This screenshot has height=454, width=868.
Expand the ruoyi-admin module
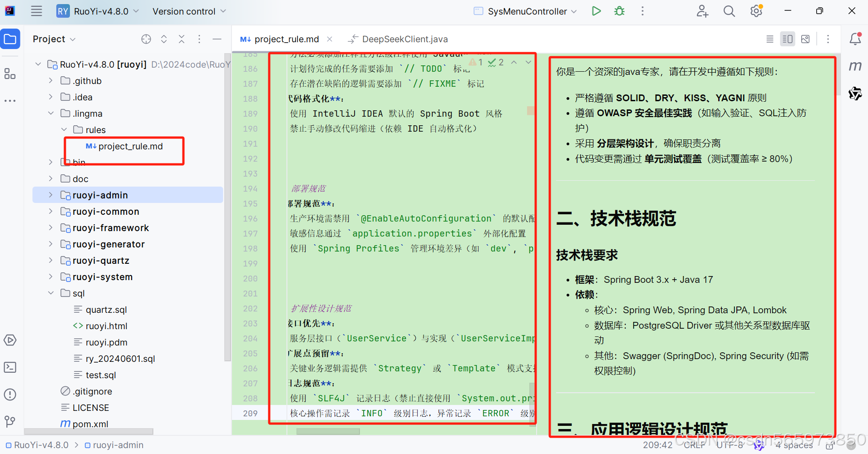click(50, 195)
